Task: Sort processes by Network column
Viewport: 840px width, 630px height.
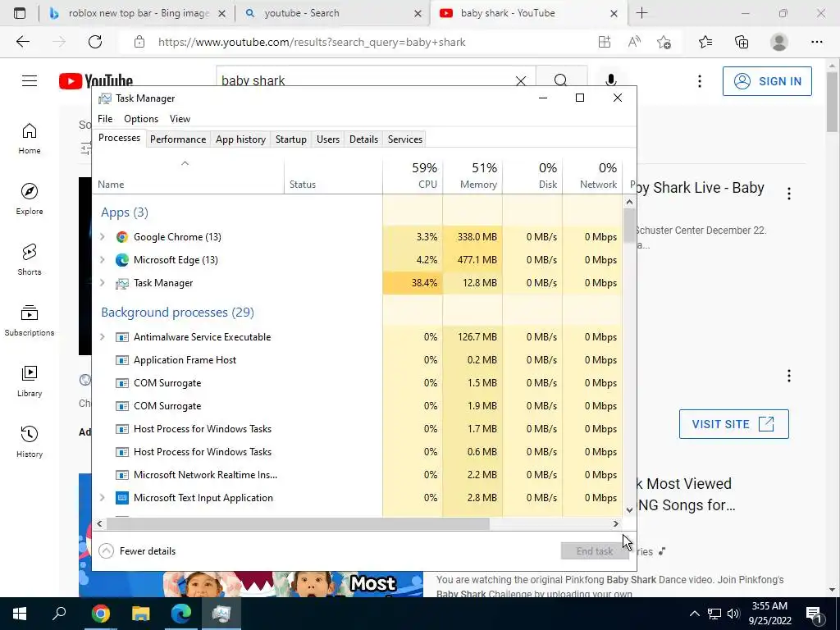Action: (x=592, y=176)
